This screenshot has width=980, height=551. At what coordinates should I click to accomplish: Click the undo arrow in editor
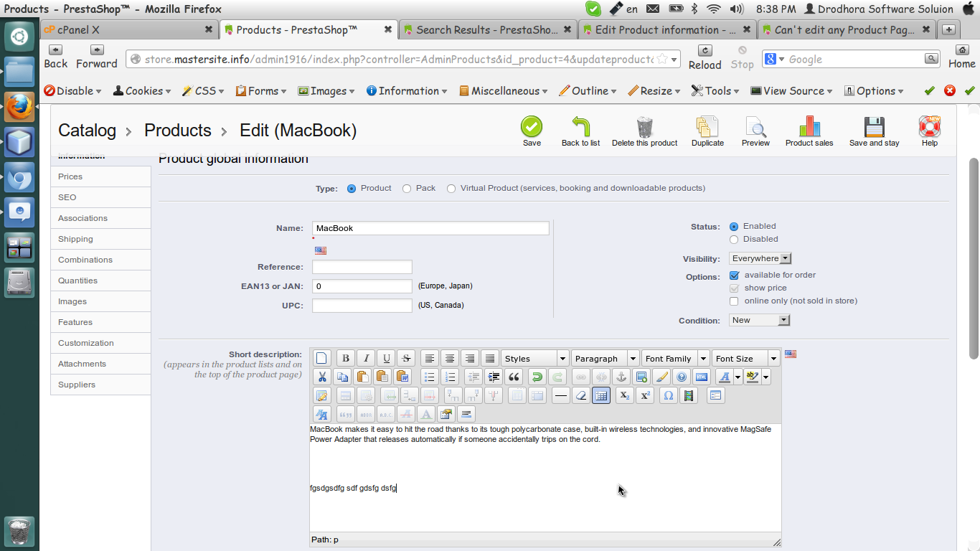537,377
